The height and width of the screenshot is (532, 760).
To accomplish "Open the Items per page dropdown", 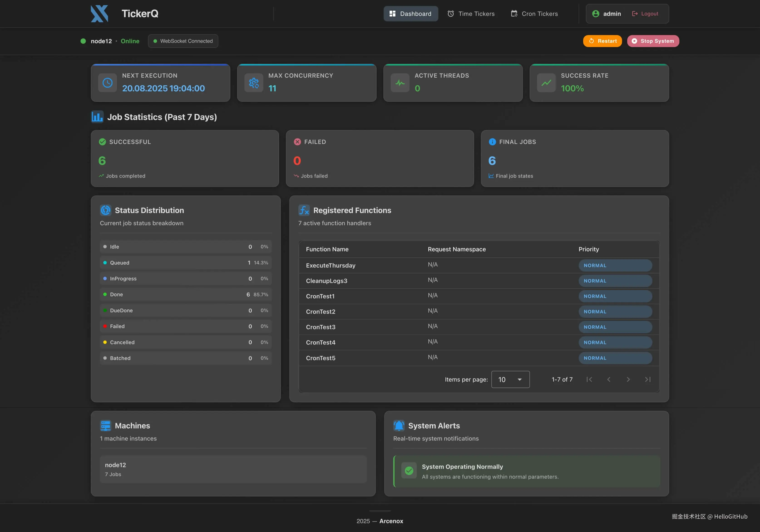I will [x=510, y=379].
